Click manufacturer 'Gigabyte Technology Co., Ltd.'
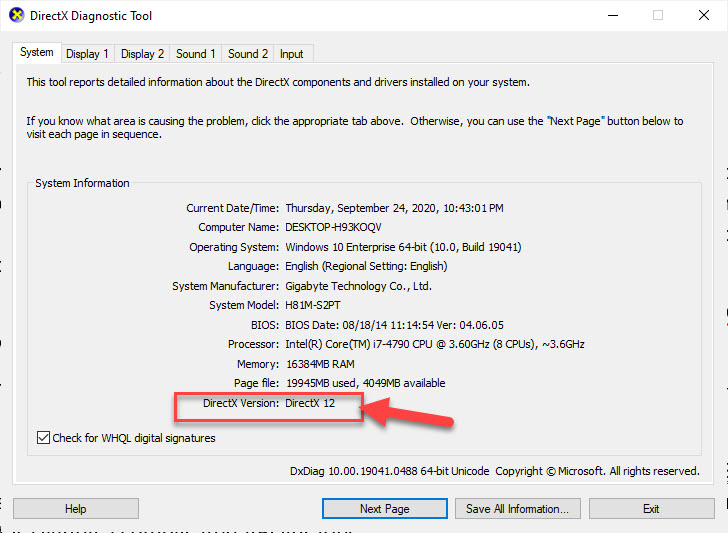728x533 pixels. pyautogui.click(x=358, y=286)
